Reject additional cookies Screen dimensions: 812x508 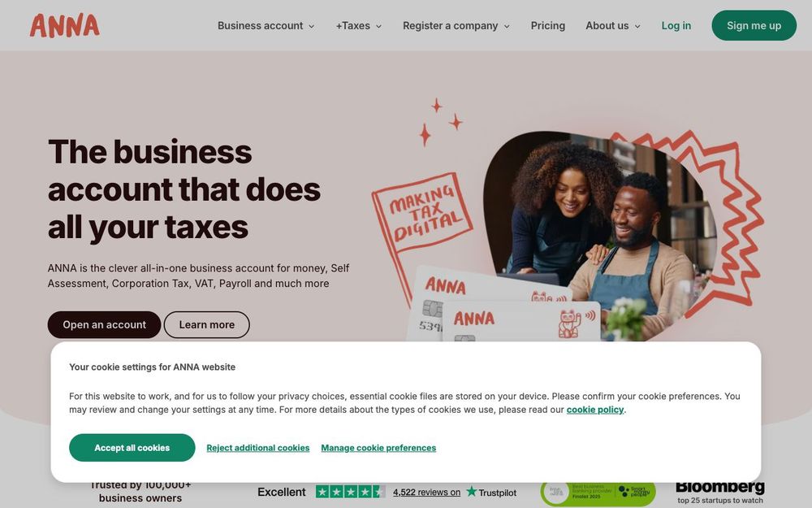coord(258,447)
